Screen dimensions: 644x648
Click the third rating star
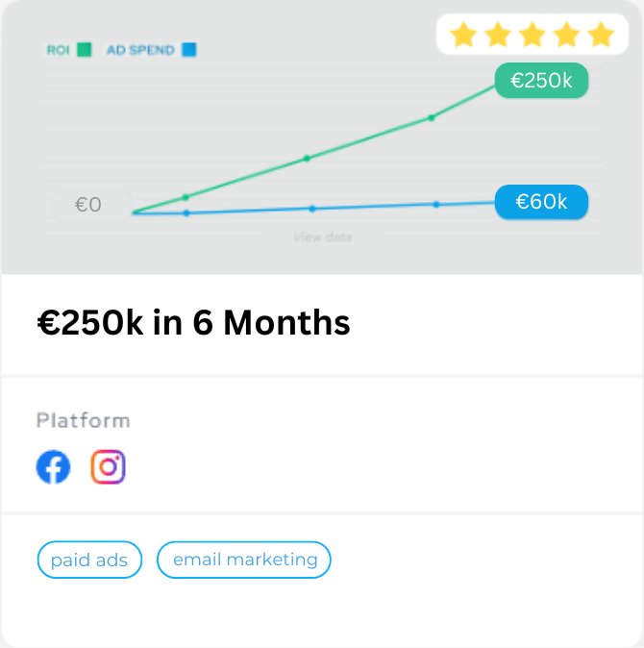tap(533, 35)
